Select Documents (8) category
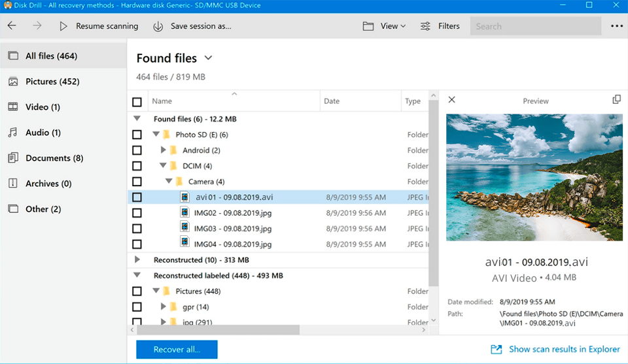Screen dimensions: 628x364 click(63, 158)
